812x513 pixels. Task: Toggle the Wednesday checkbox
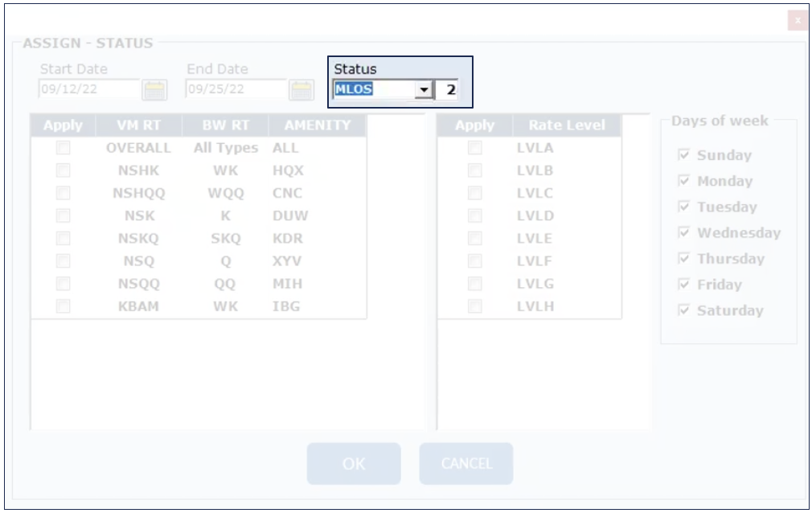tap(684, 232)
